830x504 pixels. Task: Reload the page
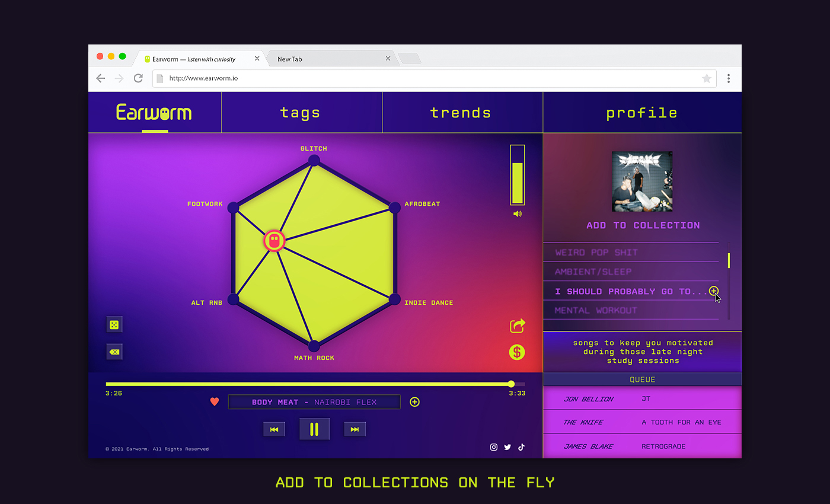pyautogui.click(x=138, y=78)
